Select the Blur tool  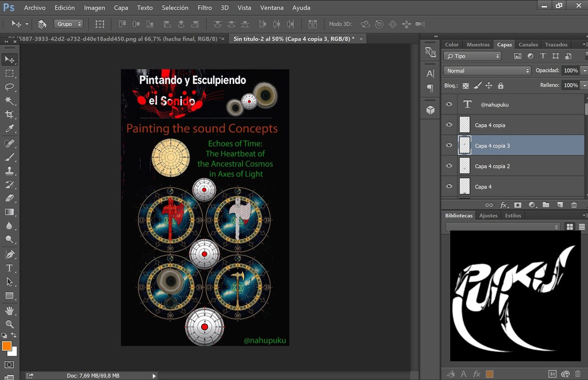9,226
